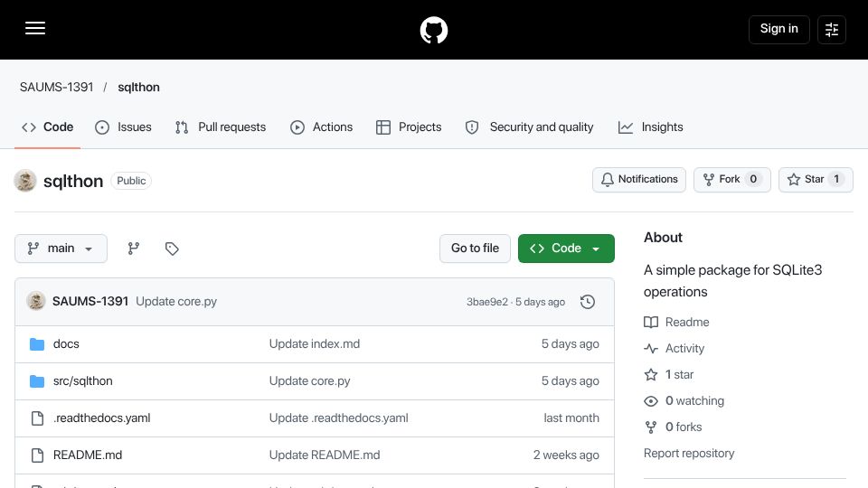This screenshot has width=868, height=488.
Task: Click the Sign in button
Action: (x=778, y=29)
